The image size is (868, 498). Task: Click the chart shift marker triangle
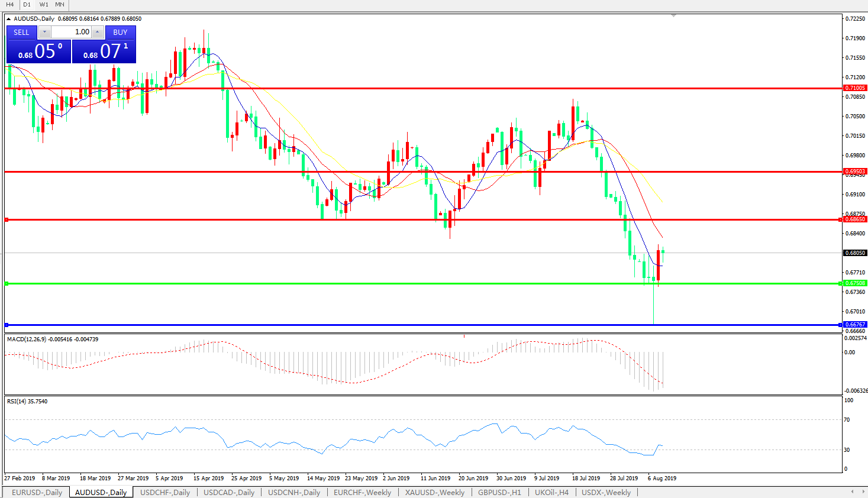click(673, 16)
